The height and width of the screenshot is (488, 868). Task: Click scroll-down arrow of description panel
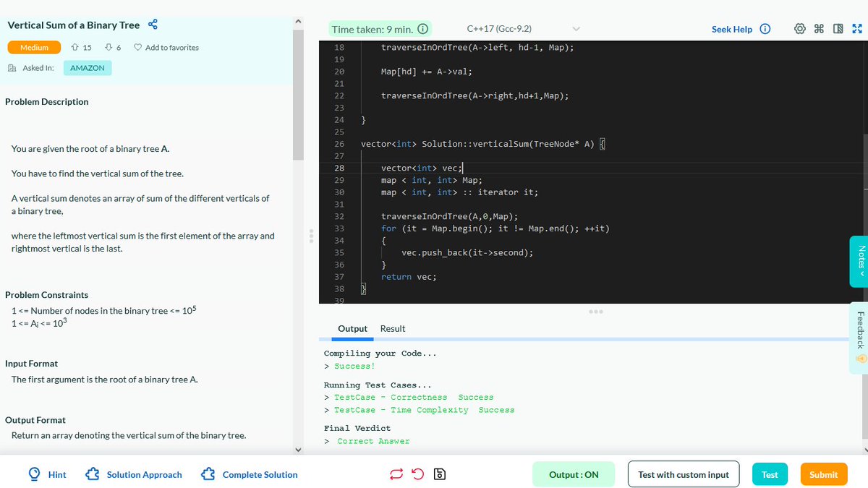tap(299, 449)
